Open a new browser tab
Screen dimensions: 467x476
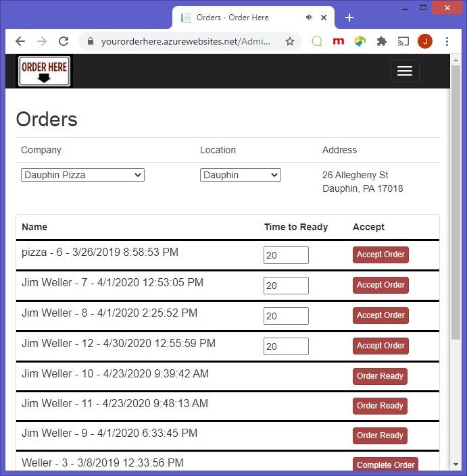tap(349, 18)
